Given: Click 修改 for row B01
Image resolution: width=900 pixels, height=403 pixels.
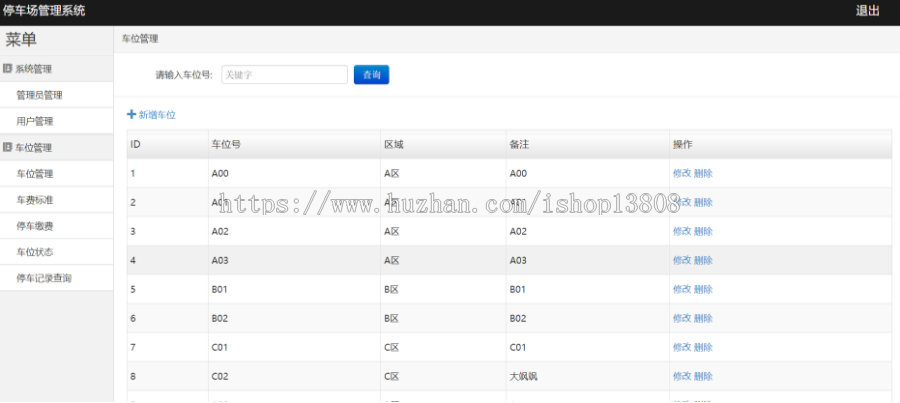Looking at the screenshot, I should tap(682, 289).
